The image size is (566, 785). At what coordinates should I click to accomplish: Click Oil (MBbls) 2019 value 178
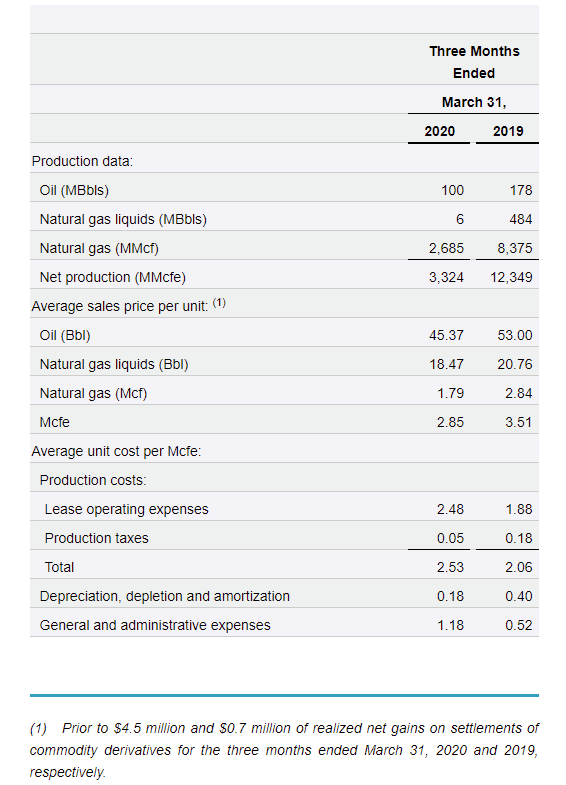pos(521,190)
